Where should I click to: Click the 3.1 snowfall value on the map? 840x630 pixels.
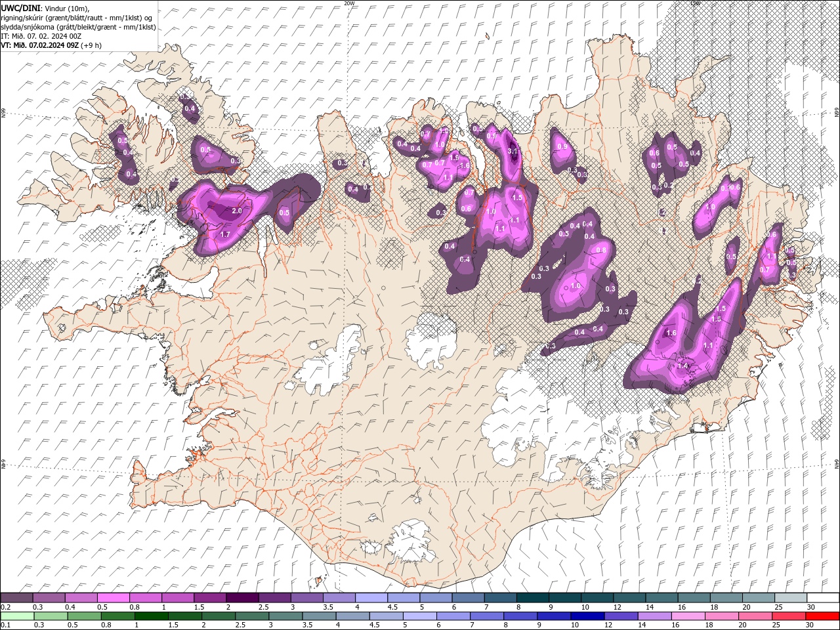(x=513, y=152)
